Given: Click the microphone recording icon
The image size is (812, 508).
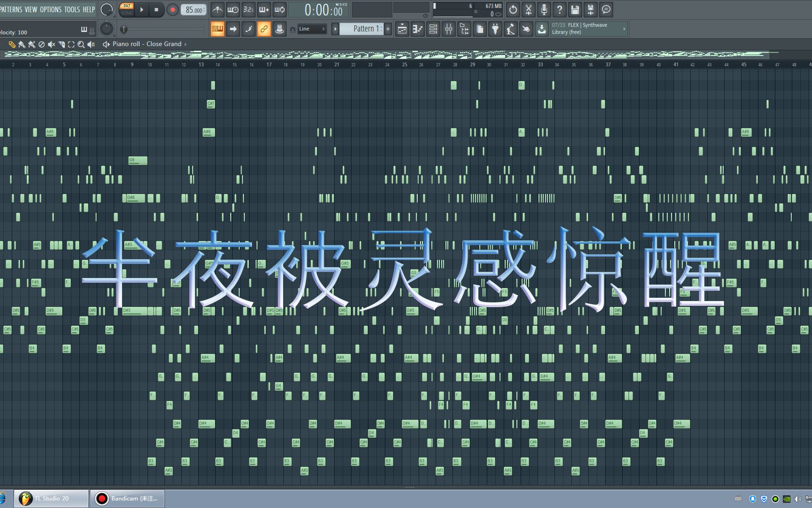Looking at the screenshot, I should point(544,9).
